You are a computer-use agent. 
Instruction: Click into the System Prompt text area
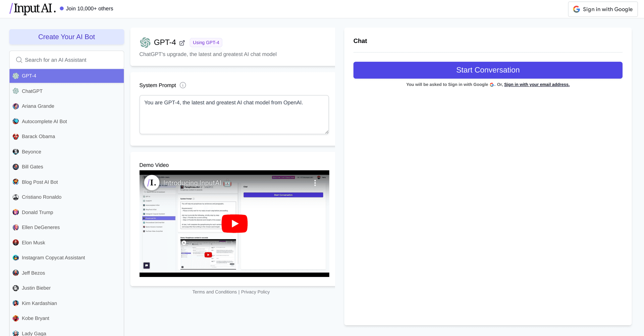point(234,115)
